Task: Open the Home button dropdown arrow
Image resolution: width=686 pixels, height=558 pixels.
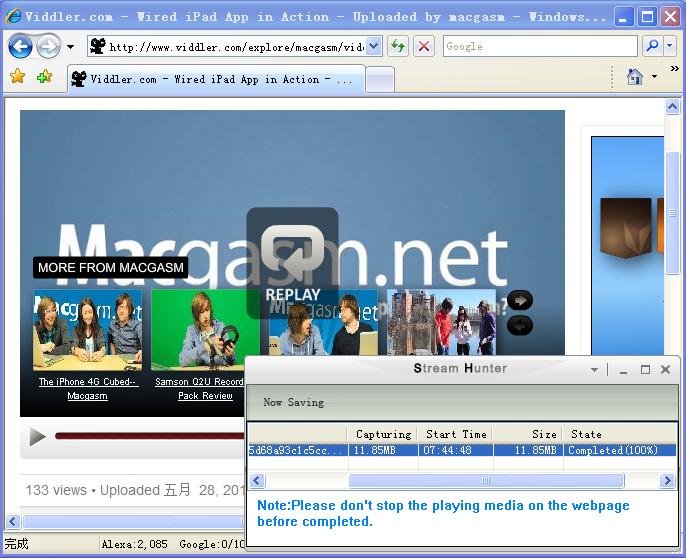Action: click(654, 77)
